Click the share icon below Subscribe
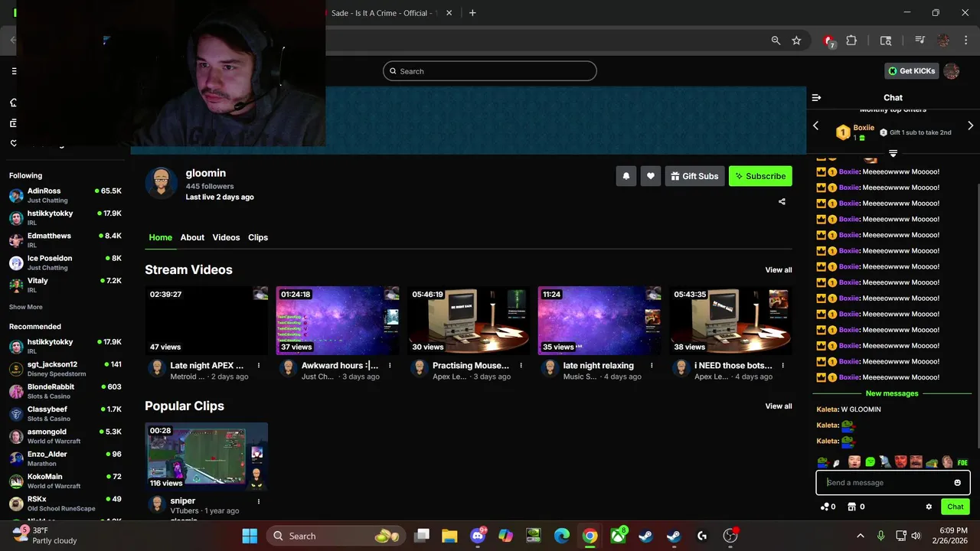This screenshot has height=551, width=980. (782, 202)
